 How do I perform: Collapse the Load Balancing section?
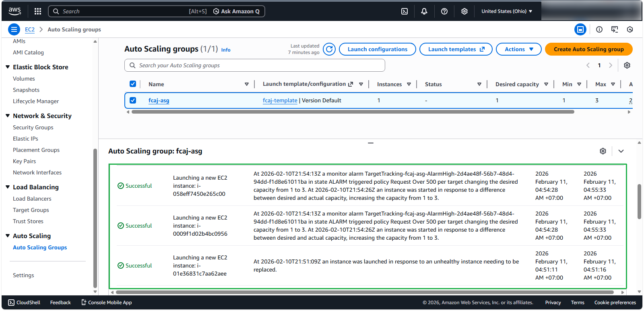click(8, 187)
